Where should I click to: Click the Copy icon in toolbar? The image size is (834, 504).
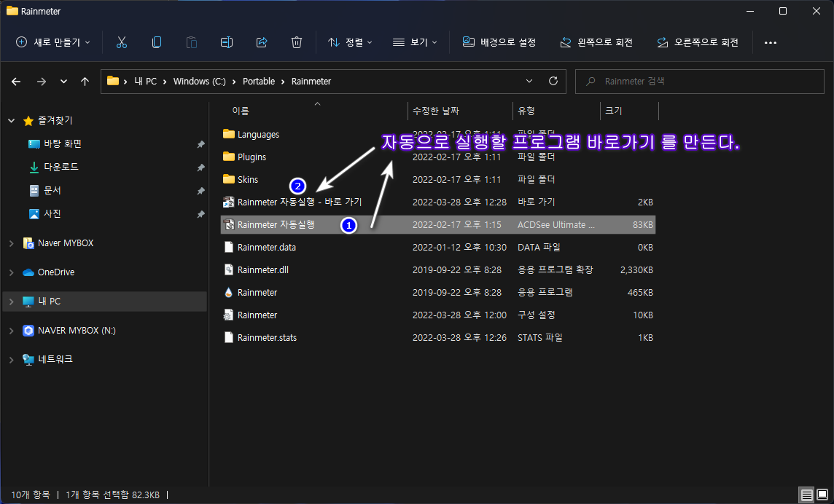coord(156,42)
